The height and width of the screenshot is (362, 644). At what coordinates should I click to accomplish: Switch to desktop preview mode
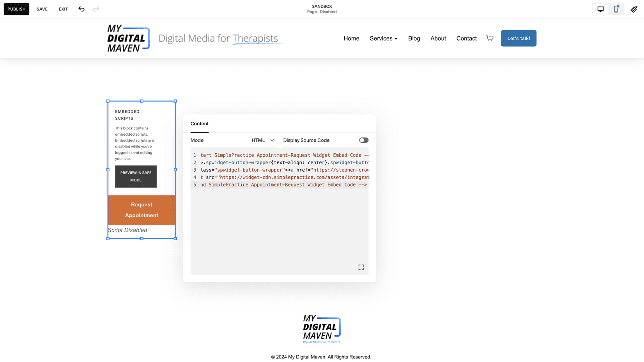tap(600, 9)
